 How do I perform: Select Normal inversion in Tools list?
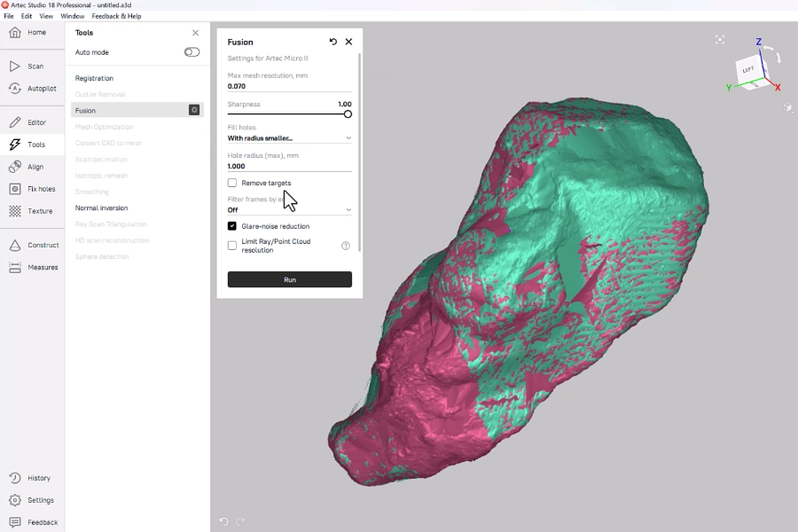[102, 208]
